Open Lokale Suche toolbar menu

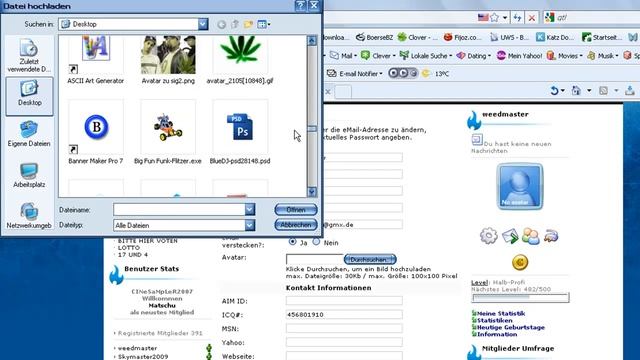pos(426,56)
